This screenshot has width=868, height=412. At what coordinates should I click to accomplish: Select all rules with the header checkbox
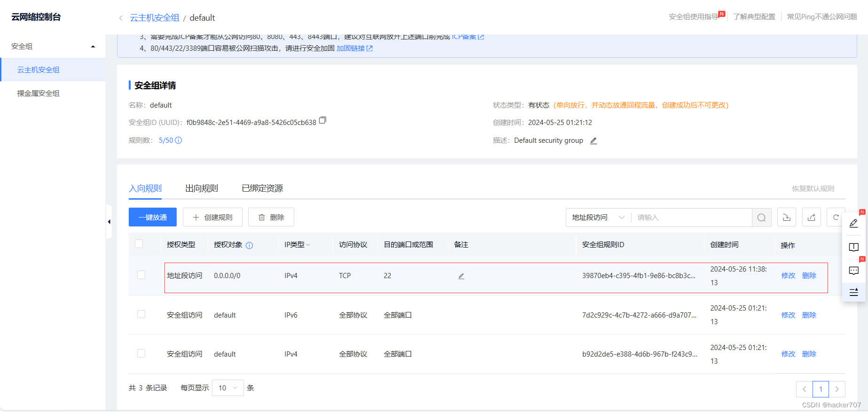[x=139, y=244]
